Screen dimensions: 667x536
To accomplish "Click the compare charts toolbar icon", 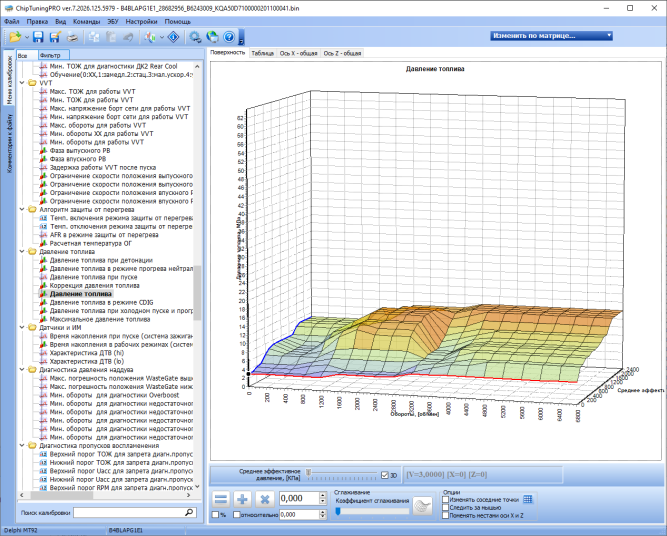I will pyautogui.click(x=150, y=37).
